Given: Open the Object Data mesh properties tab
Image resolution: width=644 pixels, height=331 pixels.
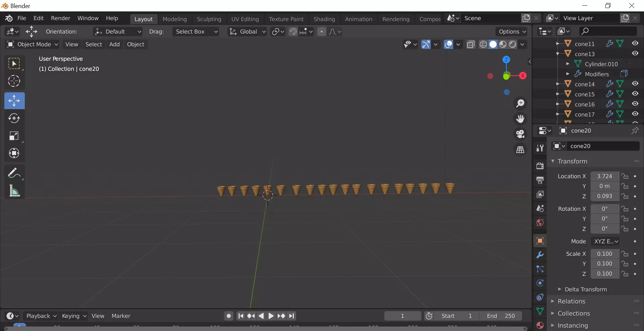Looking at the screenshot, I should click(540, 311).
